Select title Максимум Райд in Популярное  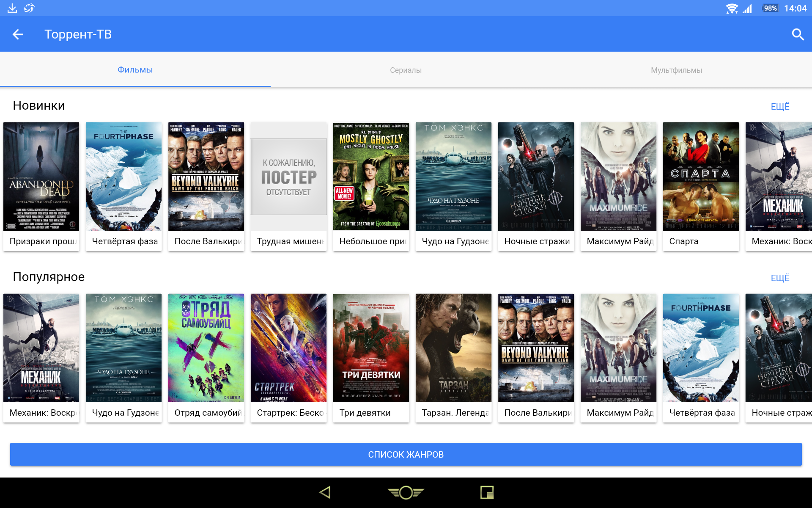[x=620, y=413]
